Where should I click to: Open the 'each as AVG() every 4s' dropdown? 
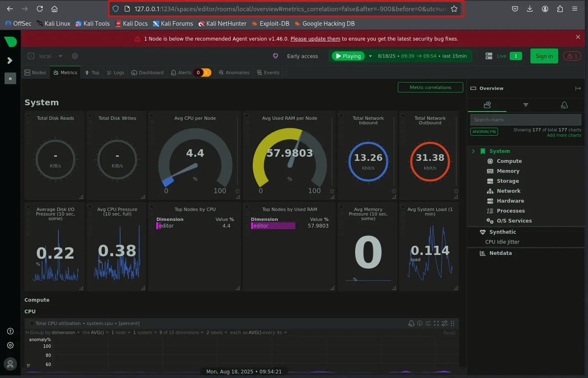click(x=259, y=332)
